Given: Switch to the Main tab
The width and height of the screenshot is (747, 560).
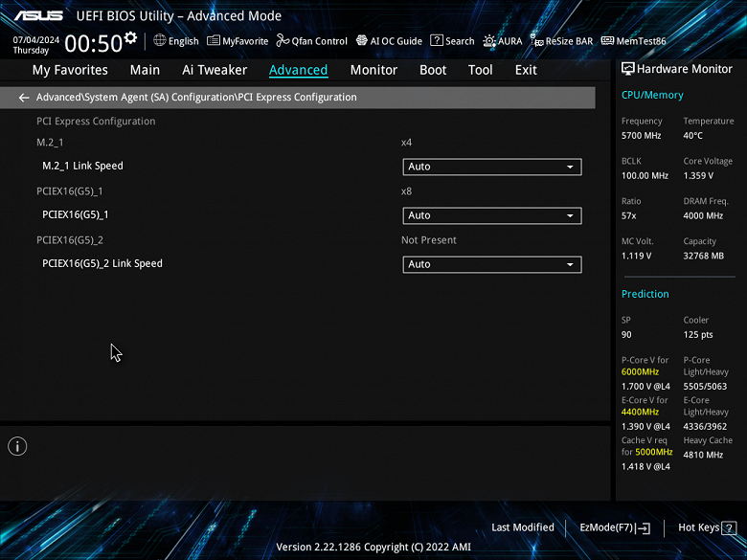Looking at the screenshot, I should [145, 70].
